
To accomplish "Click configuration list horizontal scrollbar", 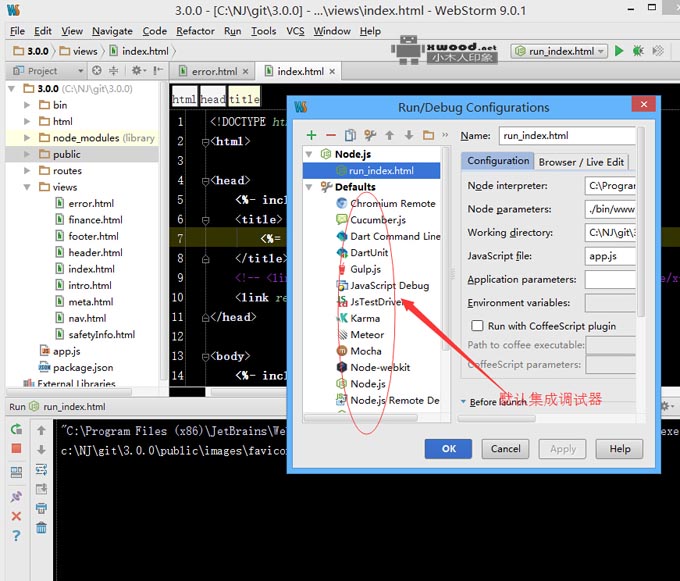I will point(361,418).
